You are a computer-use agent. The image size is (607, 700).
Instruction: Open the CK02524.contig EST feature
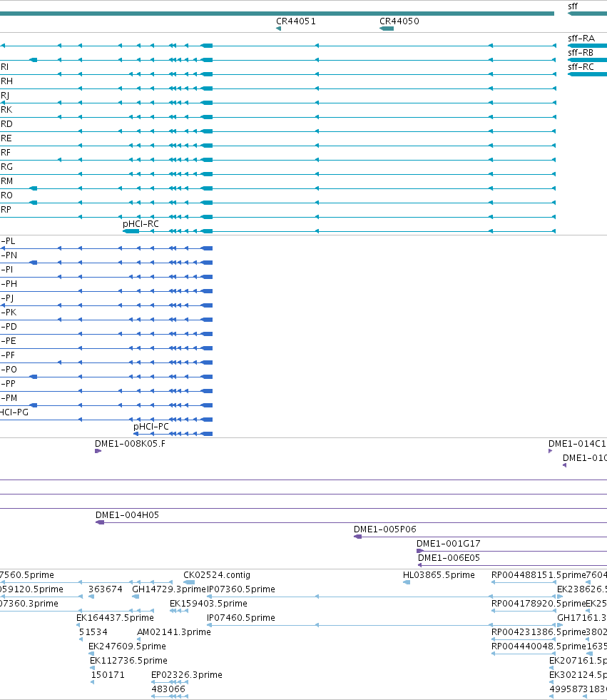pyautogui.click(x=189, y=582)
